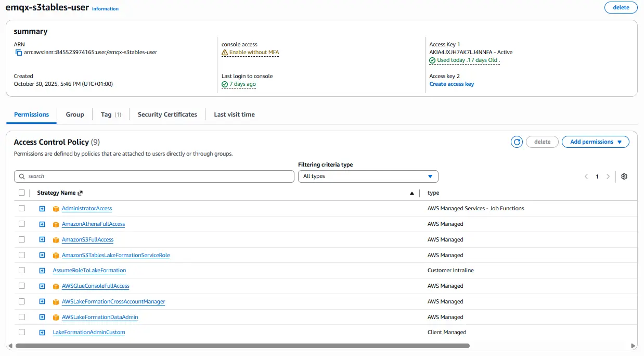The image size is (644, 356).
Task: Click the AdministratorAccess policy box icon
Action: 56,209
